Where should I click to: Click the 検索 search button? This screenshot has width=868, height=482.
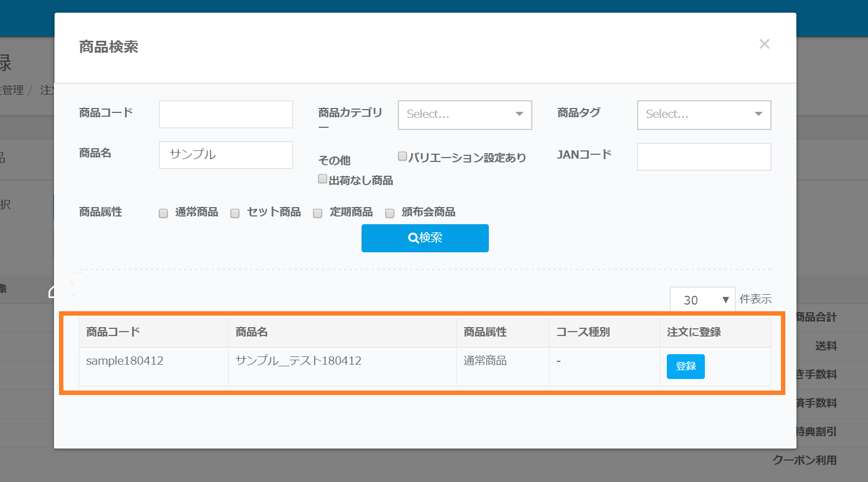click(x=425, y=238)
